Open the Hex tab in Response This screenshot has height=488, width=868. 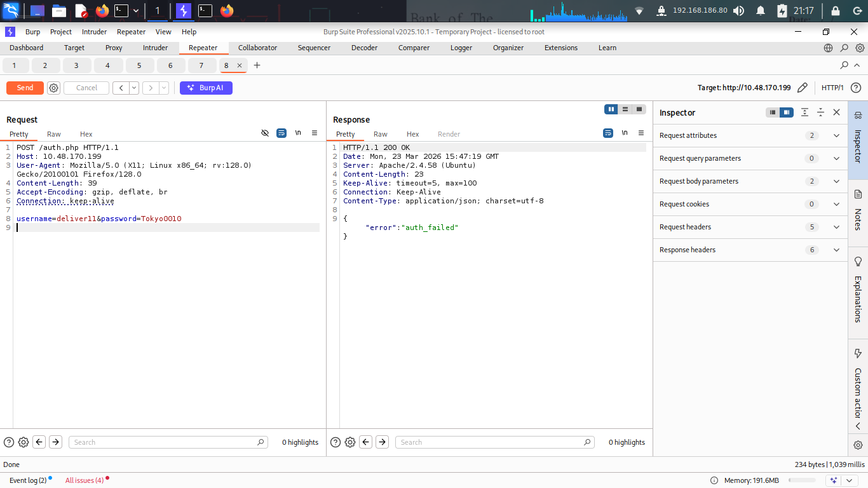[x=412, y=134]
